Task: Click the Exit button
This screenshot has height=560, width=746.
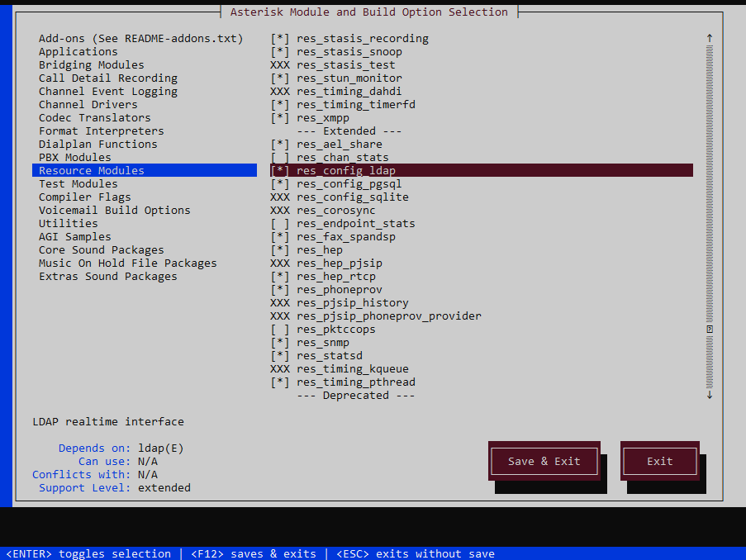Action: pyautogui.click(x=659, y=461)
